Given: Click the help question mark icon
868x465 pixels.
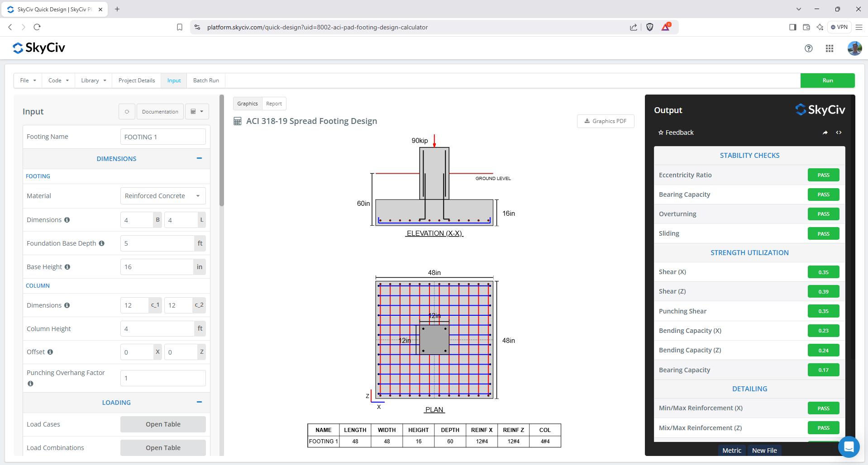Looking at the screenshot, I should point(808,48).
